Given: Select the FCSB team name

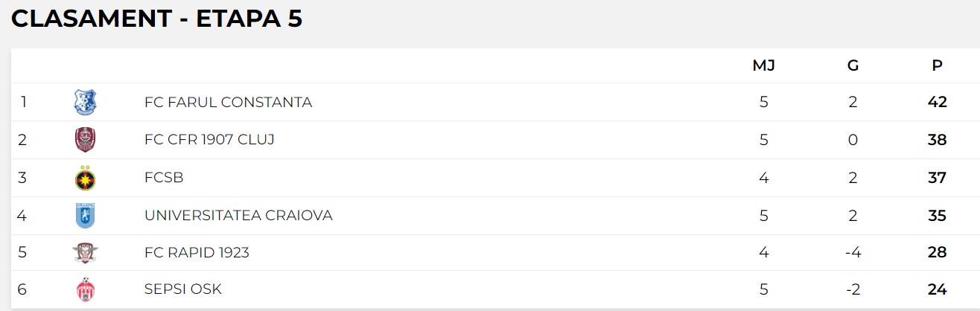Looking at the screenshot, I should tap(164, 178).
